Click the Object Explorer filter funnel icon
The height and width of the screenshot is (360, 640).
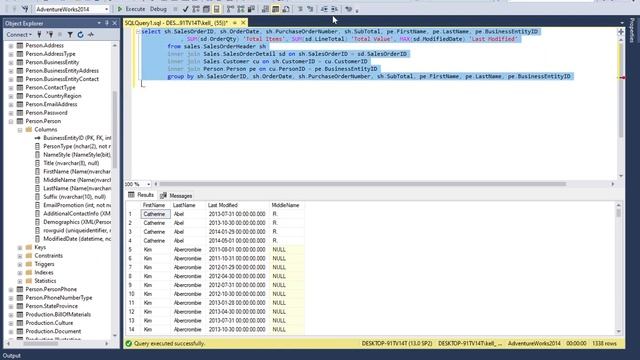[70, 35]
